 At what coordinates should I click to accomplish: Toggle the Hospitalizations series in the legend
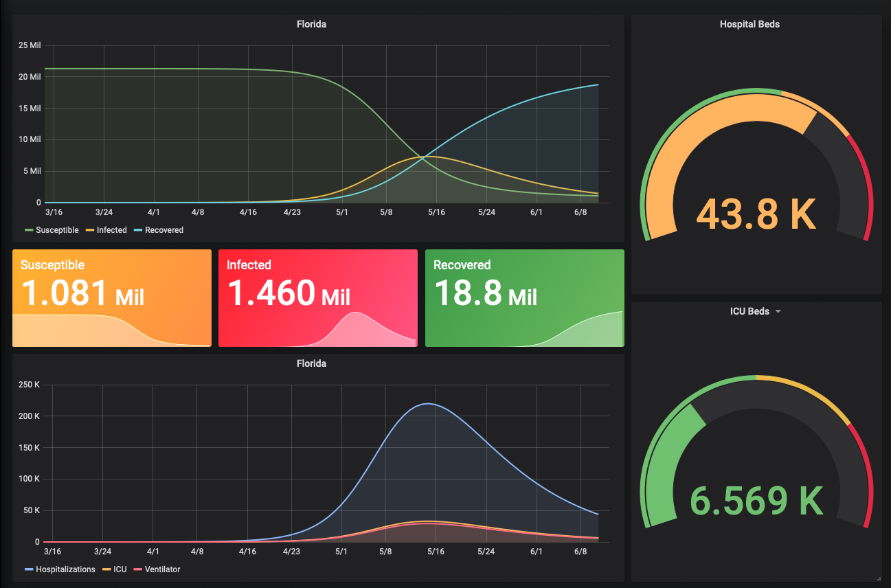tap(65, 569)
